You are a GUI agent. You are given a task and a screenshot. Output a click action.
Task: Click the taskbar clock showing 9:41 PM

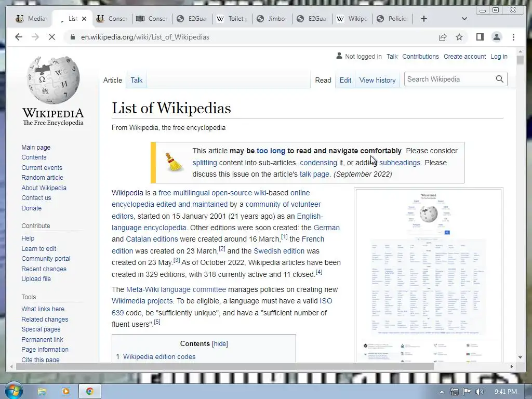pos(506,392)
